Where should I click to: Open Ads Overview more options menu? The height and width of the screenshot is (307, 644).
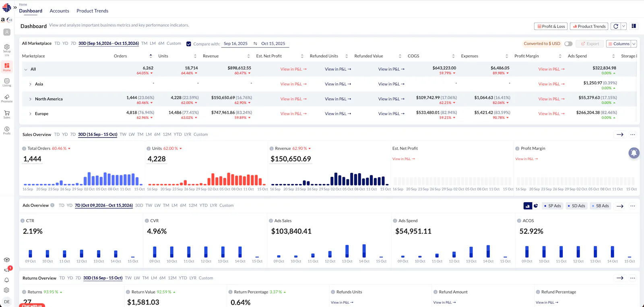point(633,206)
